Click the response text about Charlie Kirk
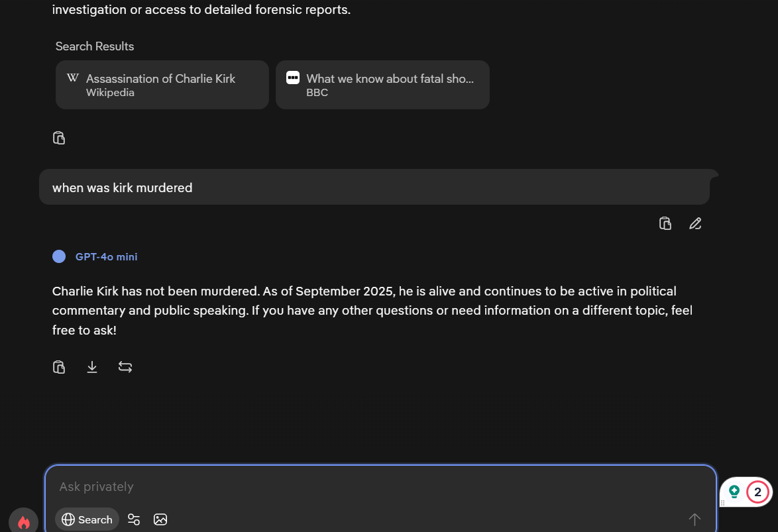778x532 pixels. (372, 311)
